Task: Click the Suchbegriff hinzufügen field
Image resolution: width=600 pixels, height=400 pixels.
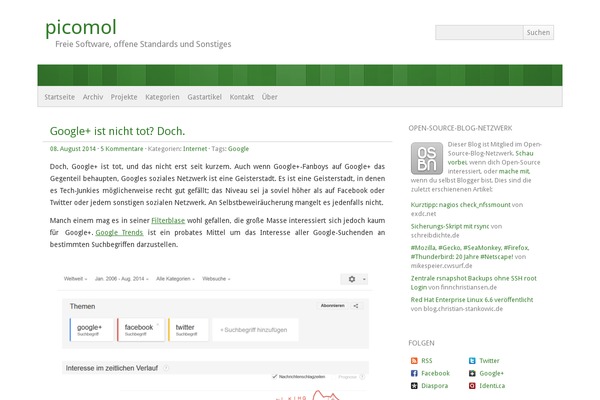Action: 255,330
